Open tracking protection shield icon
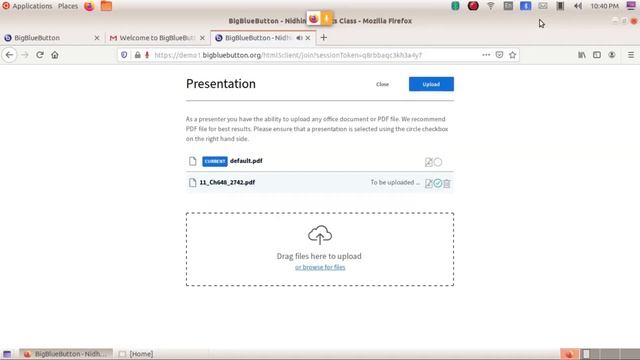 (124, 55)
